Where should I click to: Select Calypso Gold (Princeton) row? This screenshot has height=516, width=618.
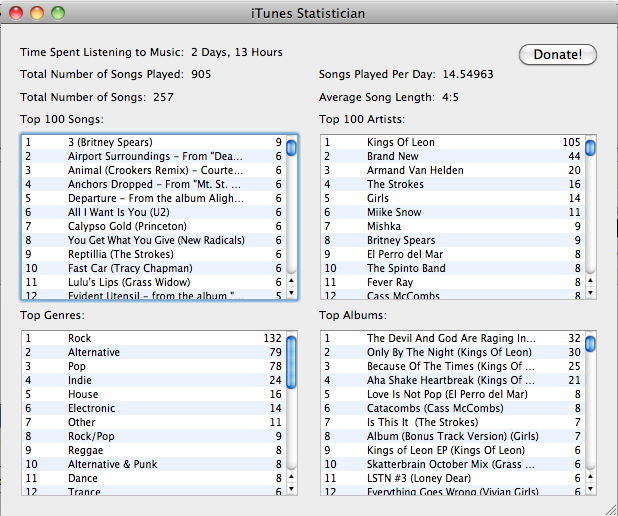[154, 226]
